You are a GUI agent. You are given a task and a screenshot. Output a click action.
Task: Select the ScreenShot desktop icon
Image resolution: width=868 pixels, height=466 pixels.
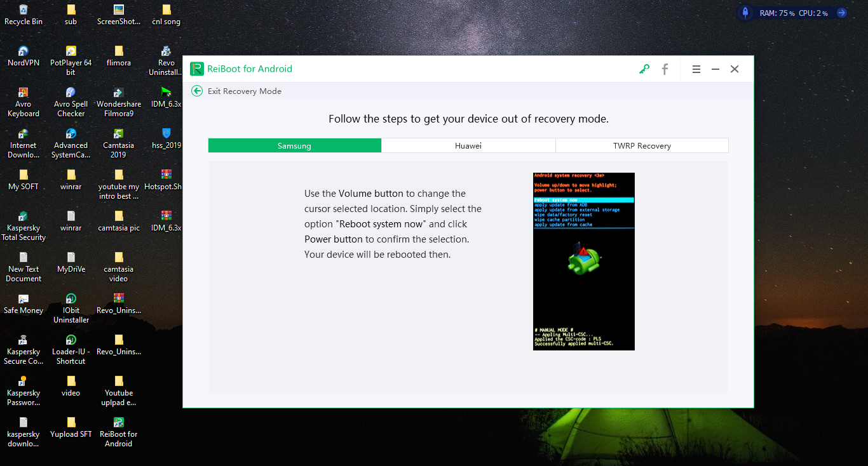[x=119, y=15]
